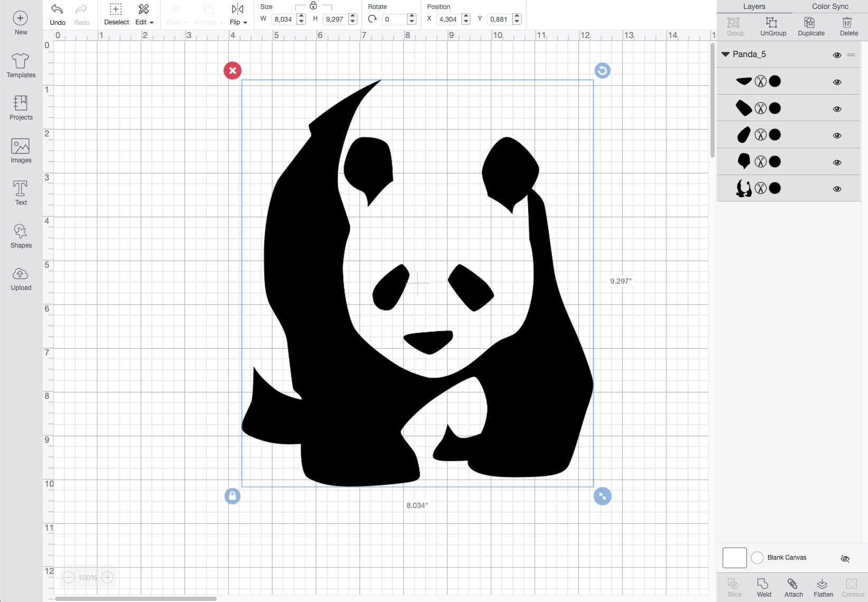Viewport: 868px width, 602px height.
Task: Click the Height input field
Action: coord(335,19)
